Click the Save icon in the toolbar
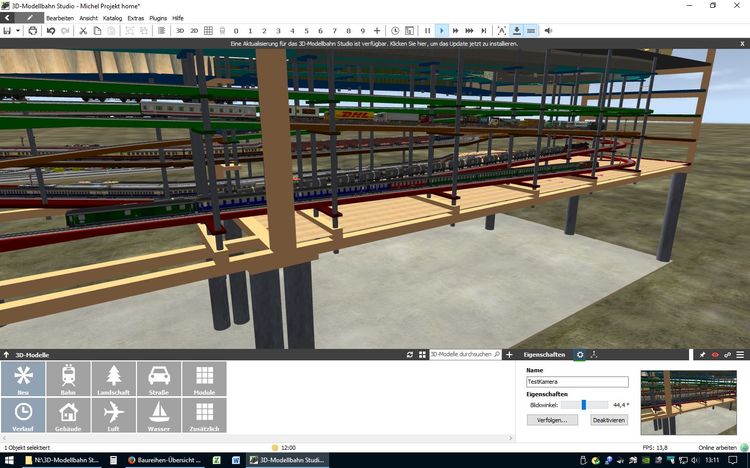This screenshot has height=468, width=750. pyautogui.click(x=7, y=31)
